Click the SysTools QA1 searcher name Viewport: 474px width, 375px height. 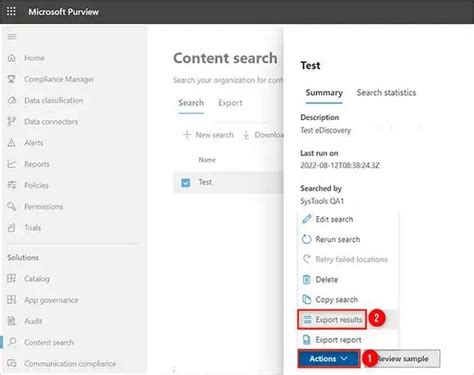[322, 201]
